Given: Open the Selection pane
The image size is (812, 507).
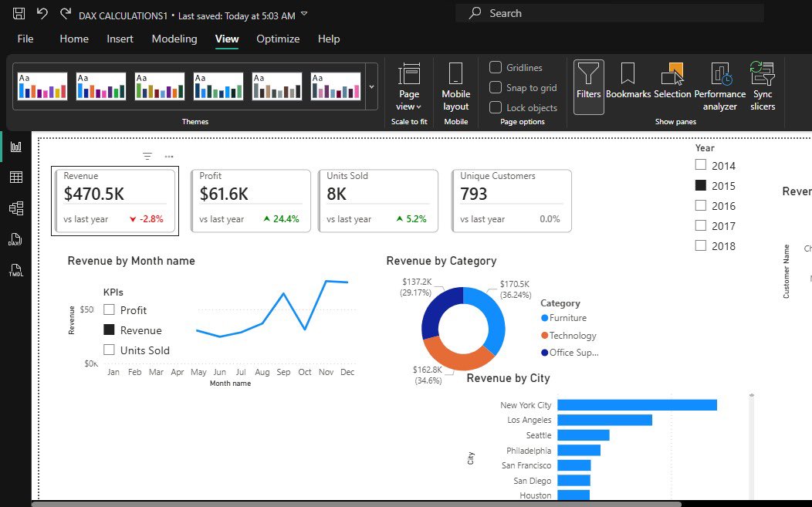Looking at the screenshot, I should [x=672, y=81].
